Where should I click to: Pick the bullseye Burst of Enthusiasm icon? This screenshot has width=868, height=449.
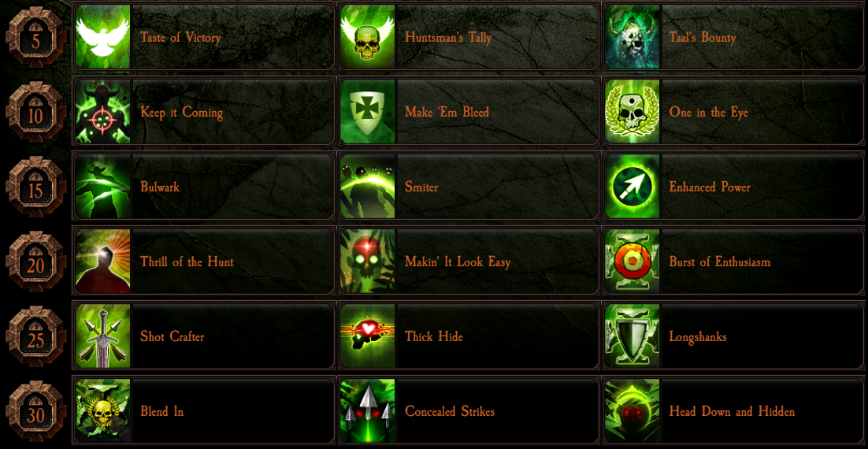tap(632, 262)
